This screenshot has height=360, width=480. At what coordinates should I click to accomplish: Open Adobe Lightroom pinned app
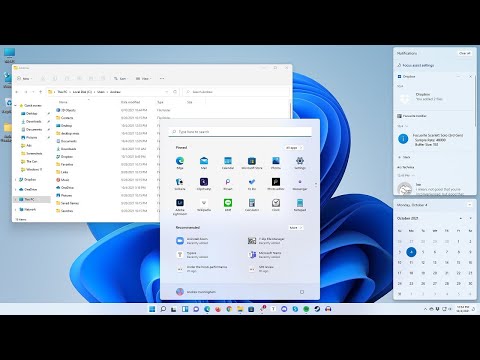click(180, 207)
